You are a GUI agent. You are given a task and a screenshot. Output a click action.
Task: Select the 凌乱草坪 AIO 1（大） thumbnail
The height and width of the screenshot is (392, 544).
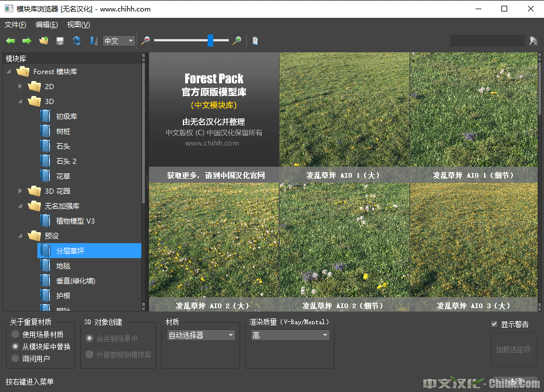click(x=344, y=118)
